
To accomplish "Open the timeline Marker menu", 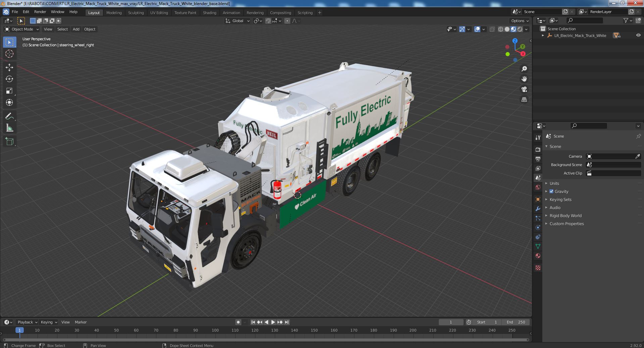I will 81,322.
